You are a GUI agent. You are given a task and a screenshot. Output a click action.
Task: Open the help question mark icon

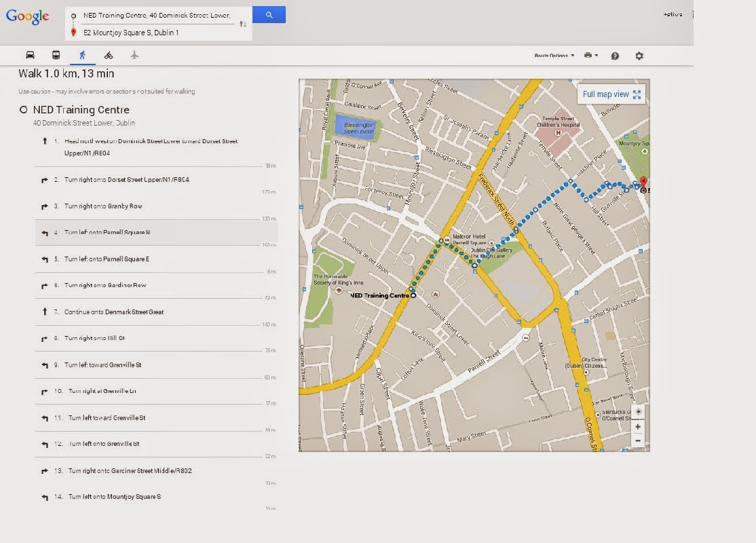(x=615, y=56)
